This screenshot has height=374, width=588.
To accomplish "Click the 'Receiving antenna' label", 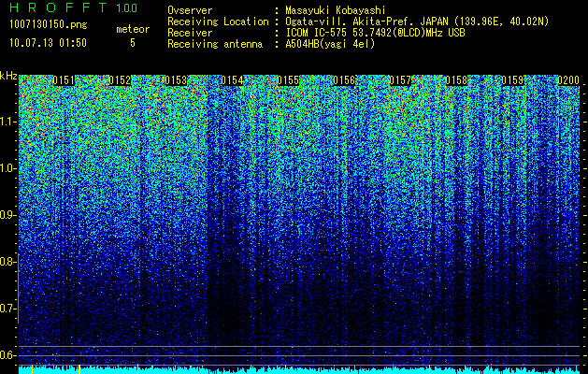I will [x=215, y=44].
